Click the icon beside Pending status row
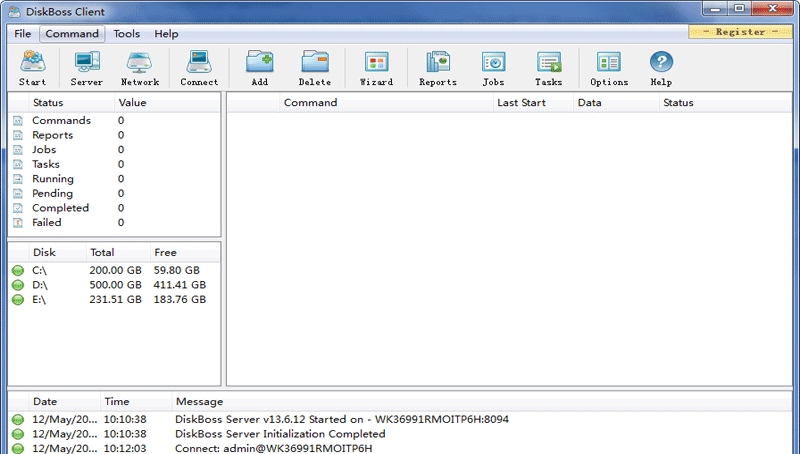800x454 pixels. click(x=18, y=194)
